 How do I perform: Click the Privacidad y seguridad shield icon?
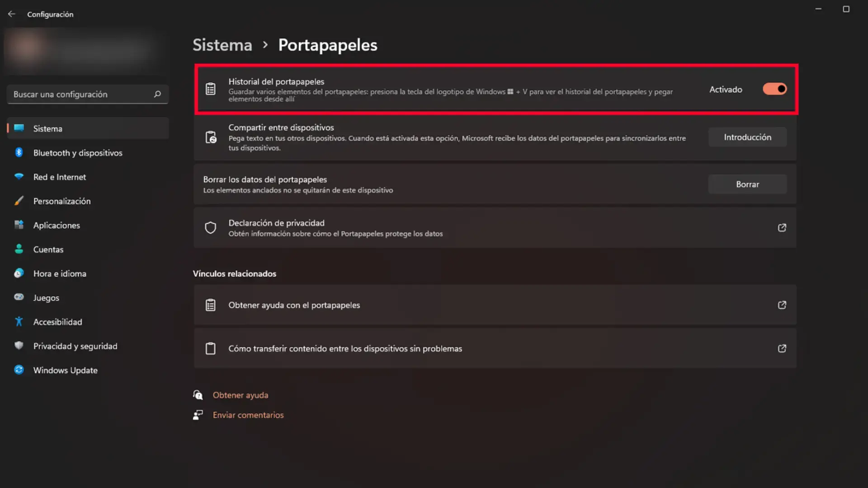coord(19,346)
